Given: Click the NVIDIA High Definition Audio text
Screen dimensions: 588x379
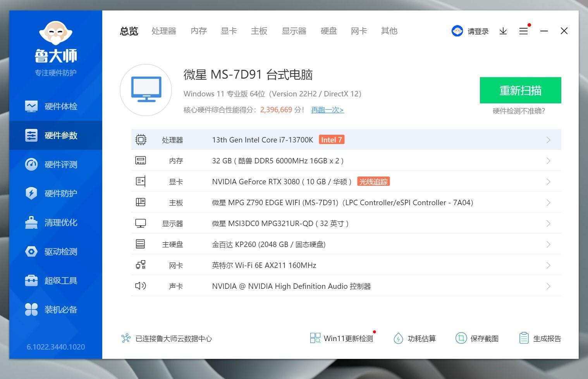Looking at the screenshot, I should tap(292, 286).
